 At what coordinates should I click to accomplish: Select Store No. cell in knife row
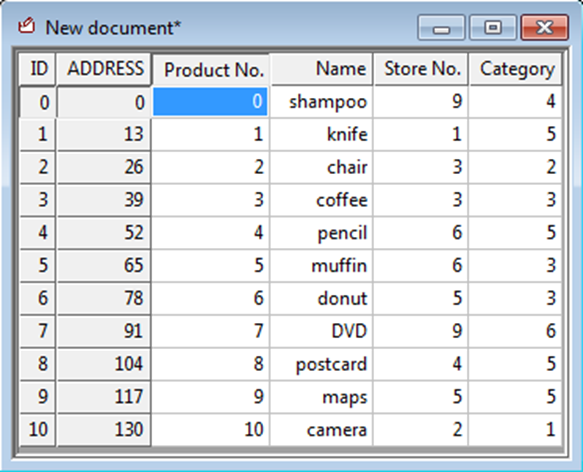[x=421, y=135]
